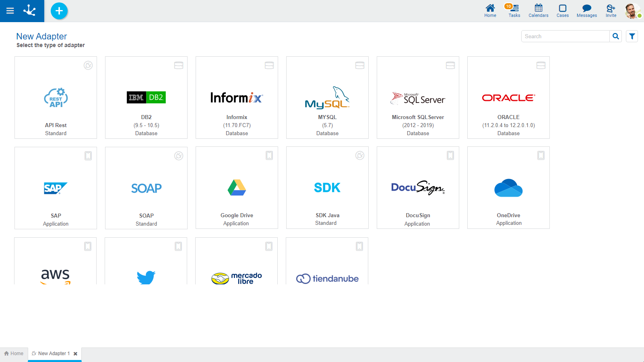Click application type icon on SAP card
The height and width of the screenshot is (362, 644).
coord(88,156)
